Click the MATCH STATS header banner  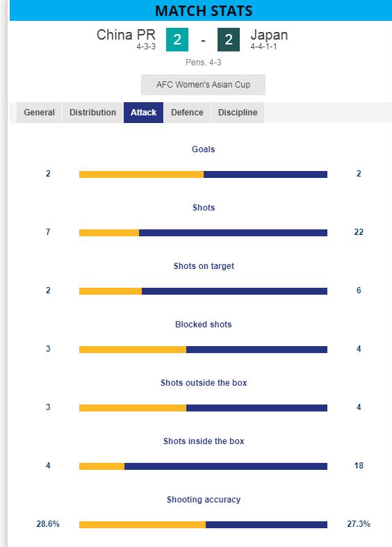[x=201, y=10]
